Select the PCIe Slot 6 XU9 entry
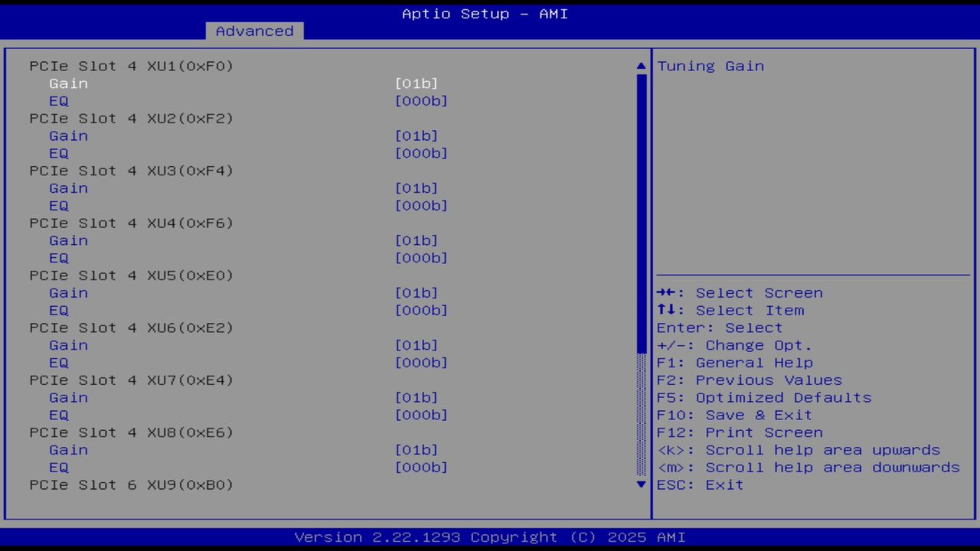Viewport: 980px width, 551px height. tap(130, 484)
